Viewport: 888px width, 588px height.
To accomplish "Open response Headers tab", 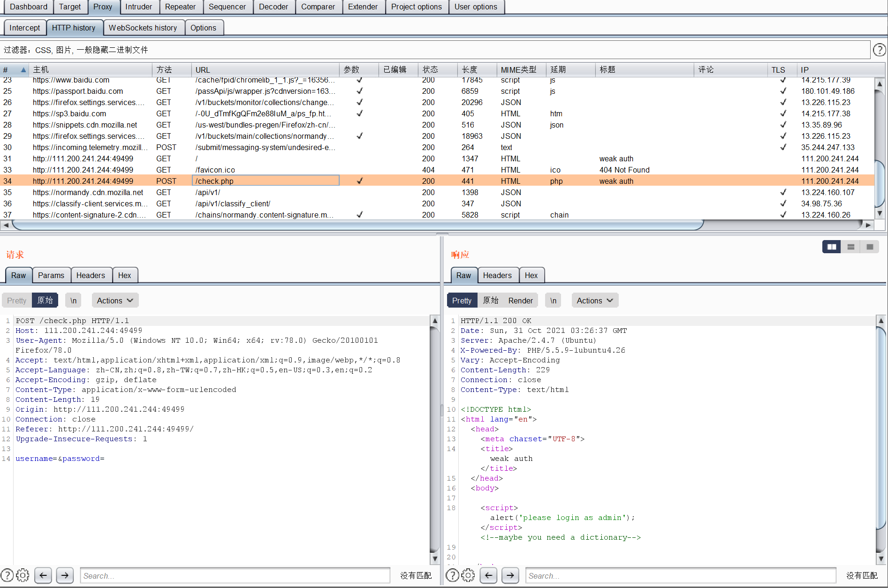I will pos(497,275).
